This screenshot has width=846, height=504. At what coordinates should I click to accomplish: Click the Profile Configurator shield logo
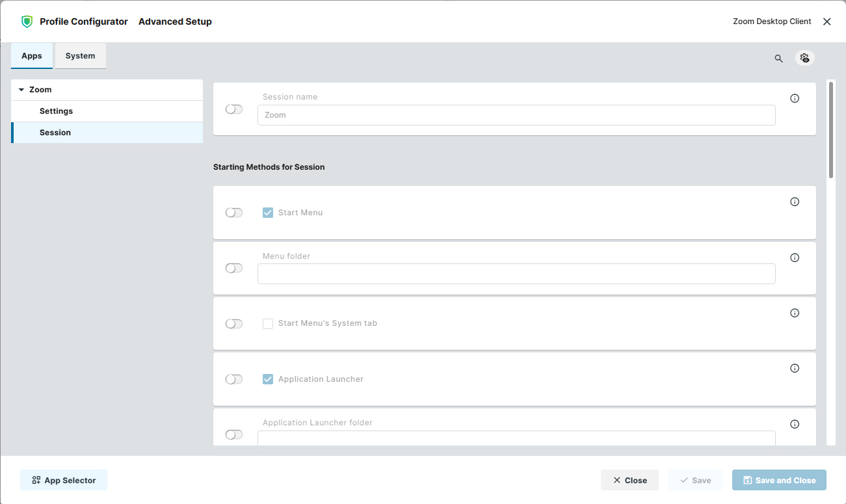pos(27,21)
